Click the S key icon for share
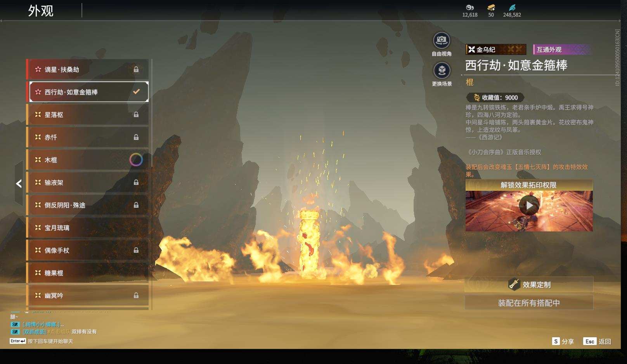Screen dimensions: 627x364 pos(556,342)
